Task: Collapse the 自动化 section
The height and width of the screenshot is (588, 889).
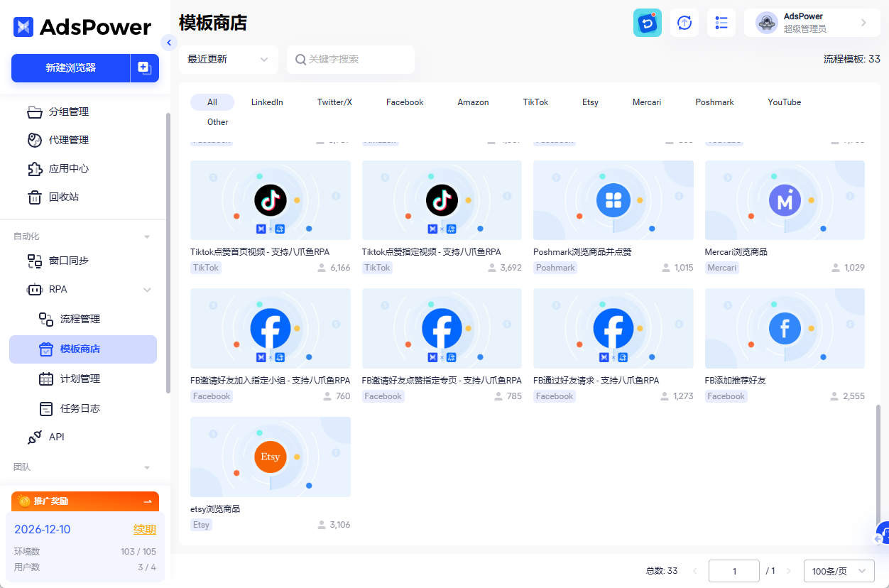Action: [x=147, y=236]
